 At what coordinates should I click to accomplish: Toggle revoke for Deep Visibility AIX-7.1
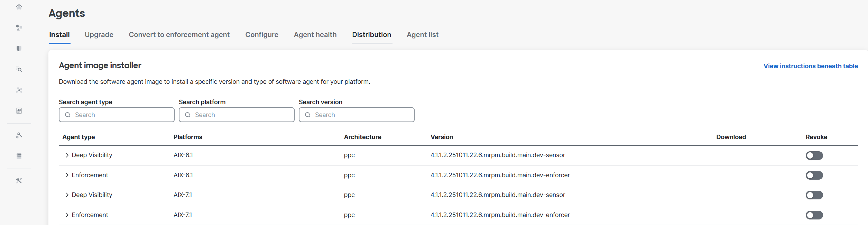point(814,195)
